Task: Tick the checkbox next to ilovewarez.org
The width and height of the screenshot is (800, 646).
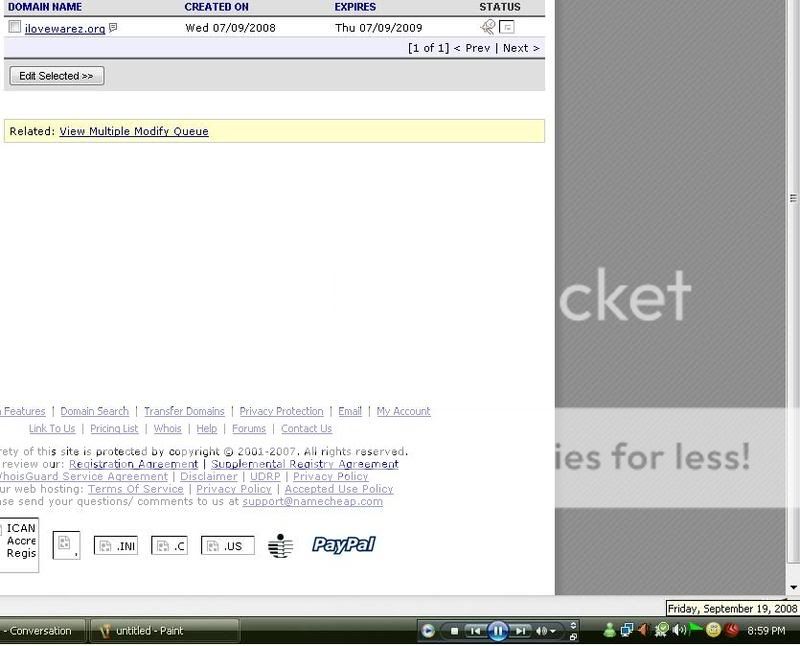Action: (x=14, y=28)
